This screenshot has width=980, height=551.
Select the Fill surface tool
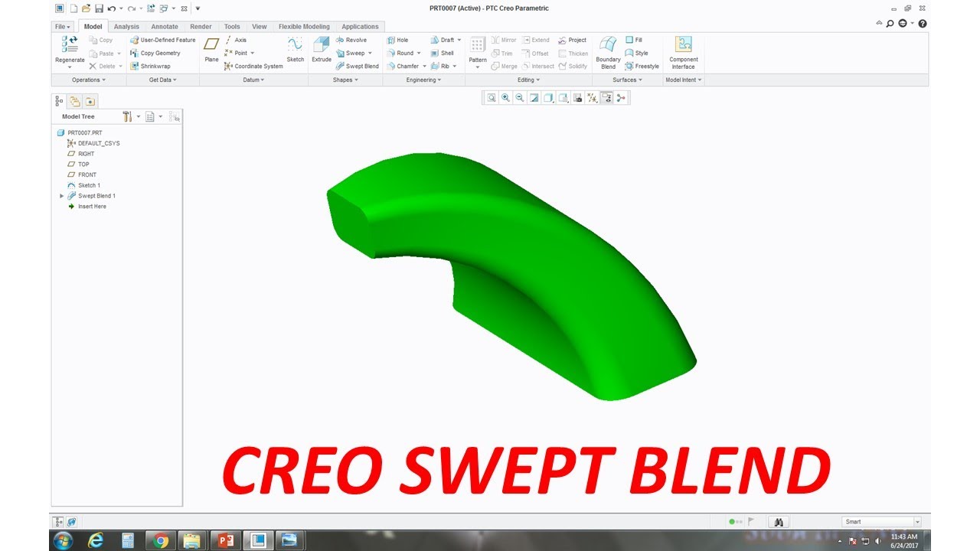point(634,40)
